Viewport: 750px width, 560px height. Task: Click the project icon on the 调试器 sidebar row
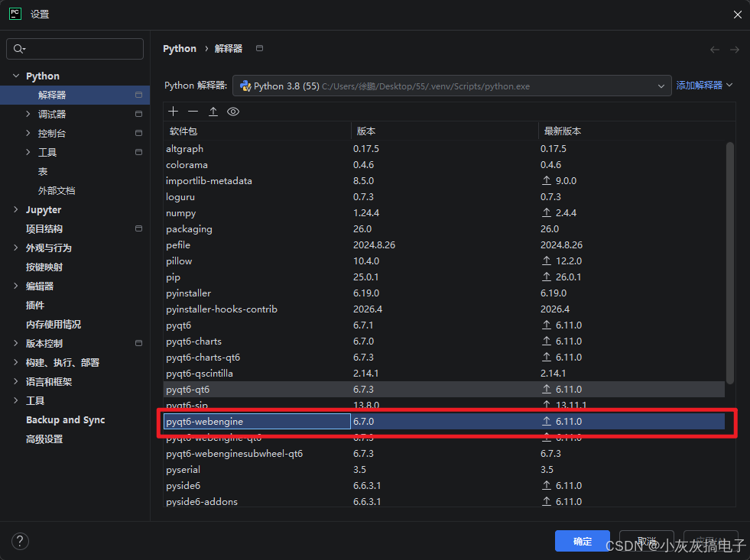pos(138,114)
